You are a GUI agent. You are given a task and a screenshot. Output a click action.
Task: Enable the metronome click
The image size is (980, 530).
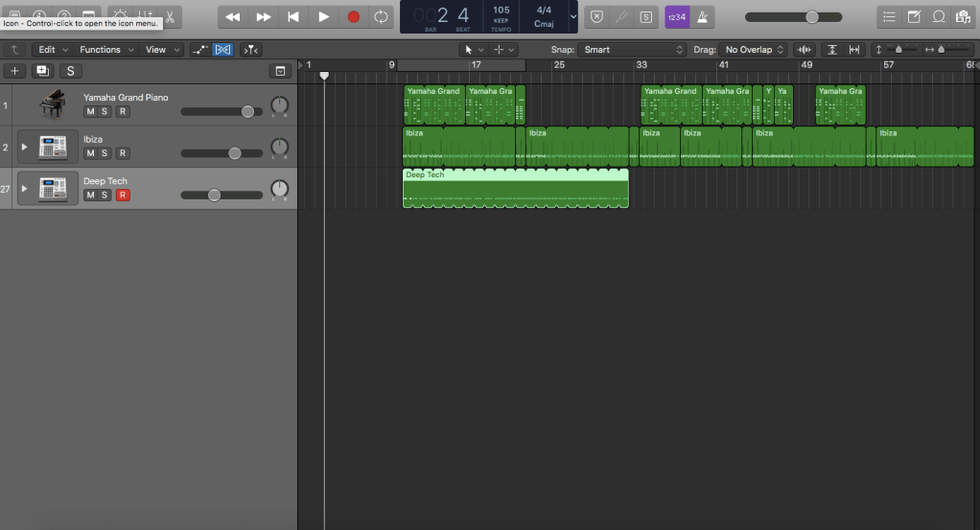pos(703,17)
